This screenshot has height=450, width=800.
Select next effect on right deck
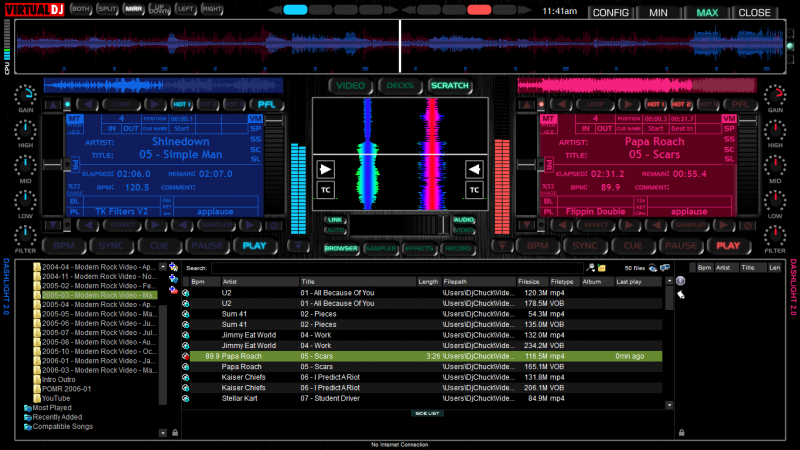(629, 225)
